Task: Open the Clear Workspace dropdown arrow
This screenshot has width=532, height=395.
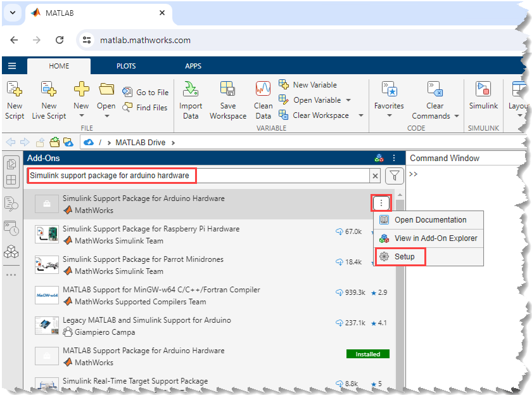Action: coord(360,115)
